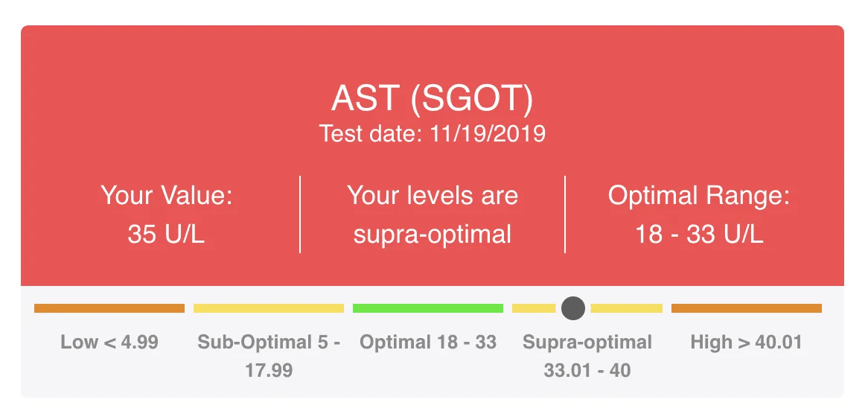Click the Low < 4.99 label
868x420 pixels.
tap(109, 342)
